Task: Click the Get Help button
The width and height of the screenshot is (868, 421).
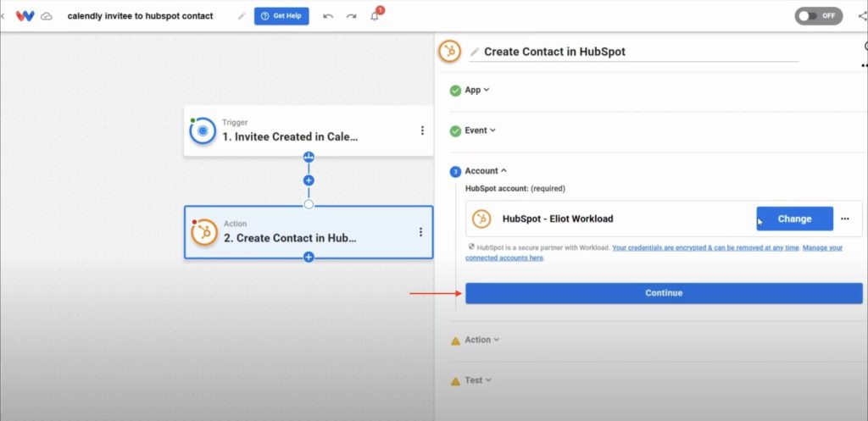Action: coord(281,16)
